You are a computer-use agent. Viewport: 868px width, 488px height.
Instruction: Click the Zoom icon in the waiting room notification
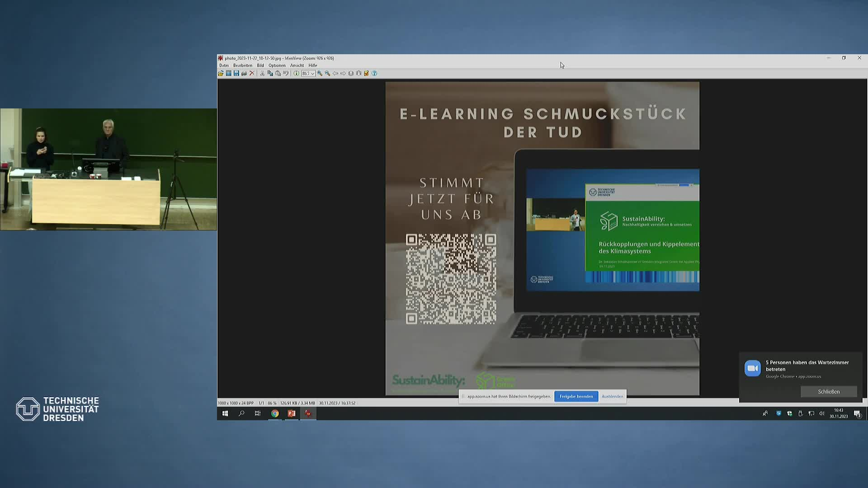[753, 368]
